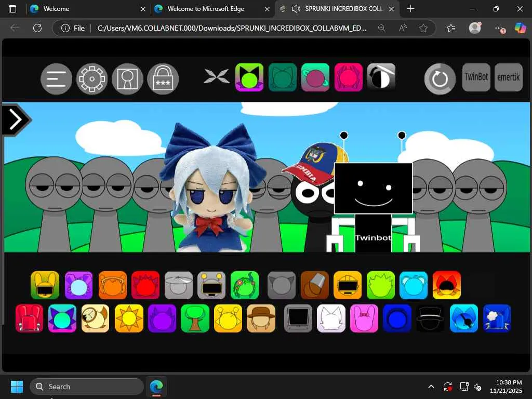The height and width of the screenshot is (399, 532).
Task: Click the leftmost gray idle character
Action: click(x=54, y=204)
